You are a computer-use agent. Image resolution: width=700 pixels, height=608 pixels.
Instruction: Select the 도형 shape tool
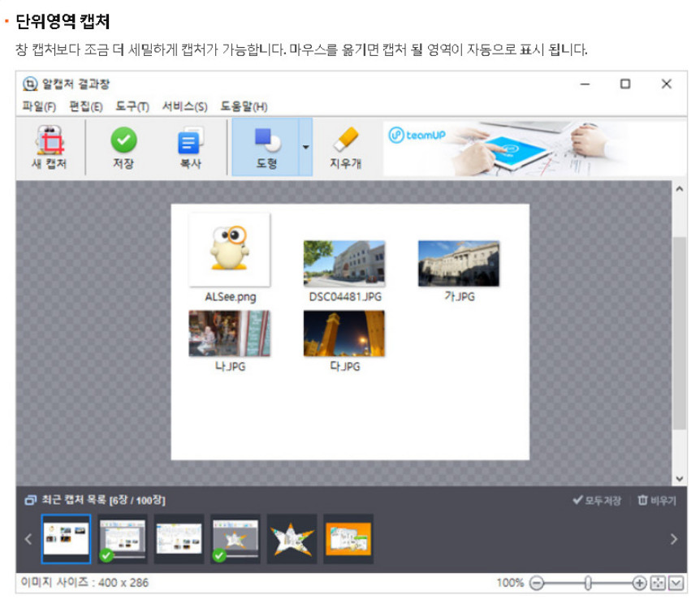266,147
